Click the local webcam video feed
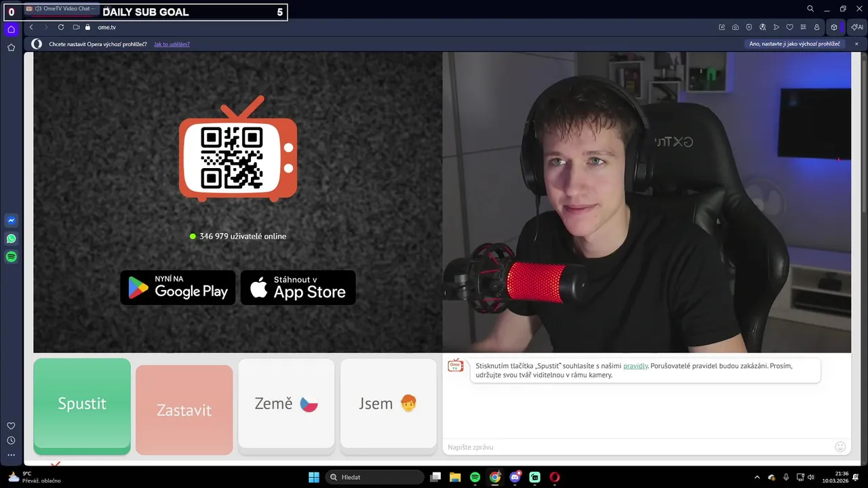The width and height of the screenshot is (868, 488). point(646,202)
